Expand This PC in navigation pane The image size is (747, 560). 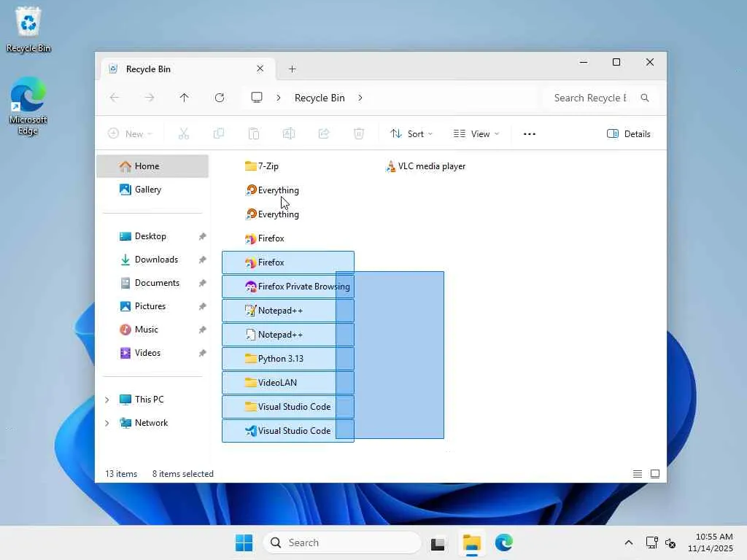click(x=107, y=400)
